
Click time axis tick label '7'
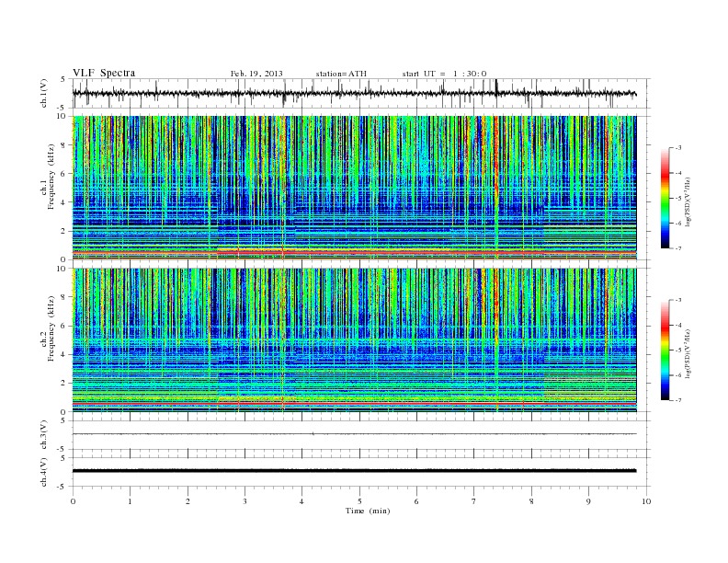pos(474,501)
